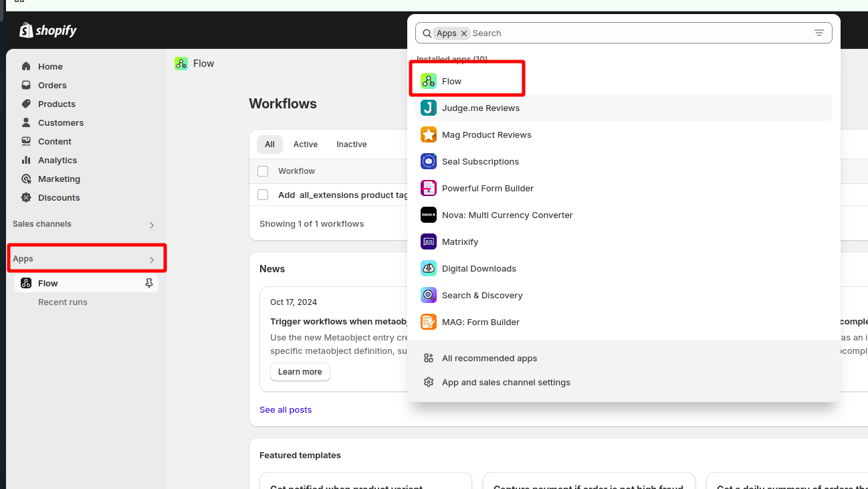The width and height of the screenshot is (868, 489).
Task: Open Home from the sidebar
Action: point(50,66)
